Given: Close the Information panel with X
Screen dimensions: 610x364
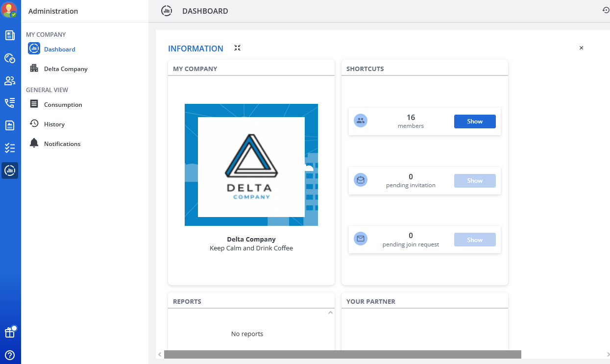Looking at the screenshot, I should pyautogui.click(x=581, y=48).
